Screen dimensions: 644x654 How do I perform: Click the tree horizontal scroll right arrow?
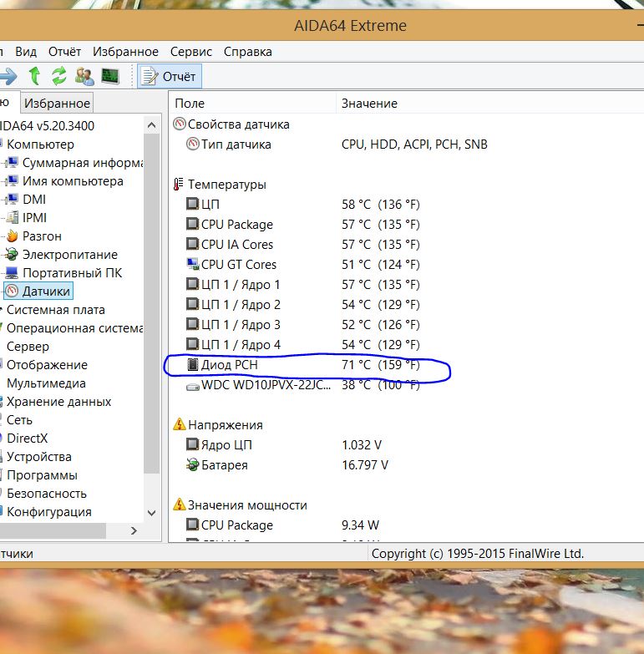click(134, 530)
